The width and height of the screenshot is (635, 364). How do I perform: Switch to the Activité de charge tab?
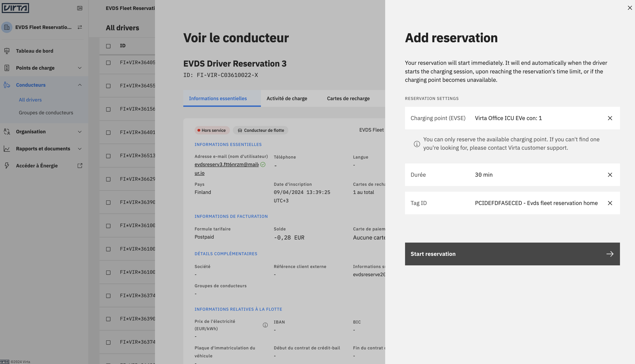click(287, 98)
